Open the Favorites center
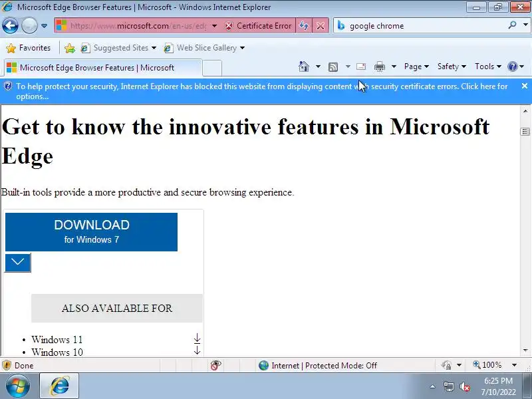This screenshot has height=399, width=532. click(x=29, y=48)
